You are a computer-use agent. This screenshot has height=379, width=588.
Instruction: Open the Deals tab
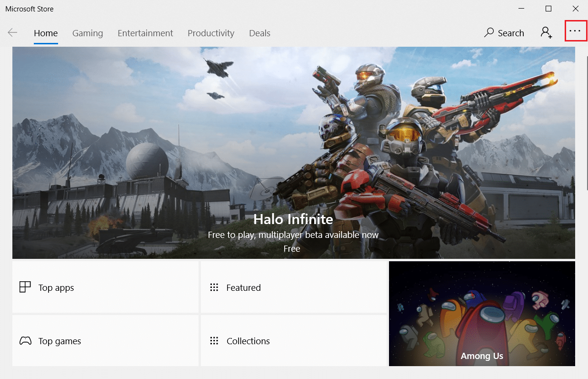[x=259, y=33]
